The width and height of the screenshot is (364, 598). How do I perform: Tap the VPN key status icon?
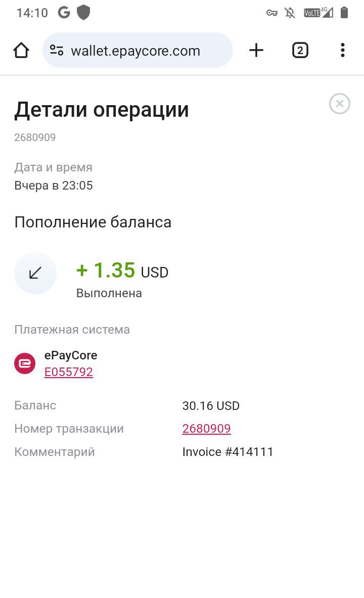pos(271,13)
